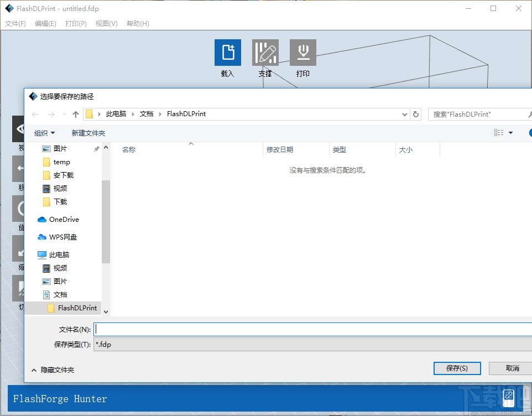
Task: Click the 保存(S) button
Action: (457, 368)
